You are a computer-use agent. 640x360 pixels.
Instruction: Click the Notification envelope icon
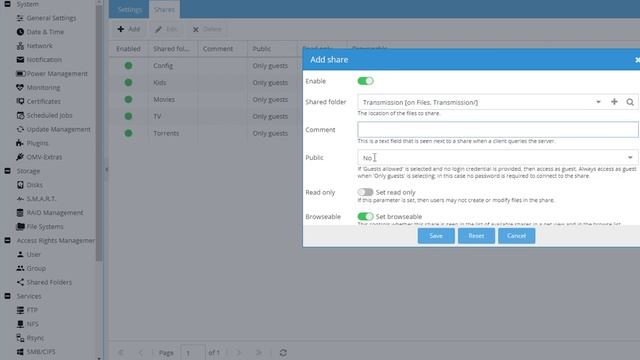20,60
